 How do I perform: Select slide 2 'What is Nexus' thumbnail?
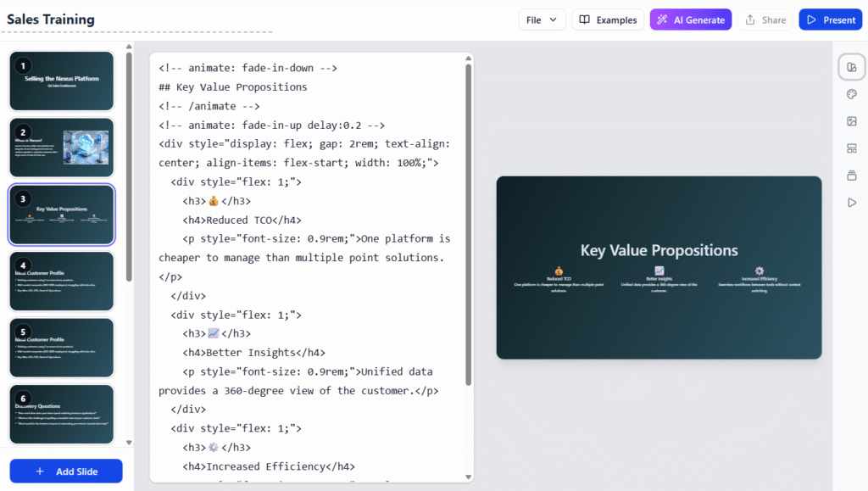[x=62, y=148]
